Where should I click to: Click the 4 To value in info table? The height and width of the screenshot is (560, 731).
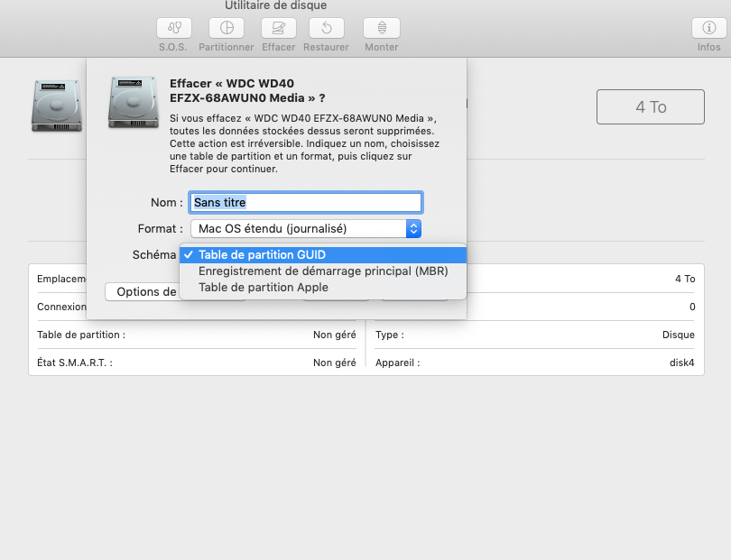(x=685, y=279)
